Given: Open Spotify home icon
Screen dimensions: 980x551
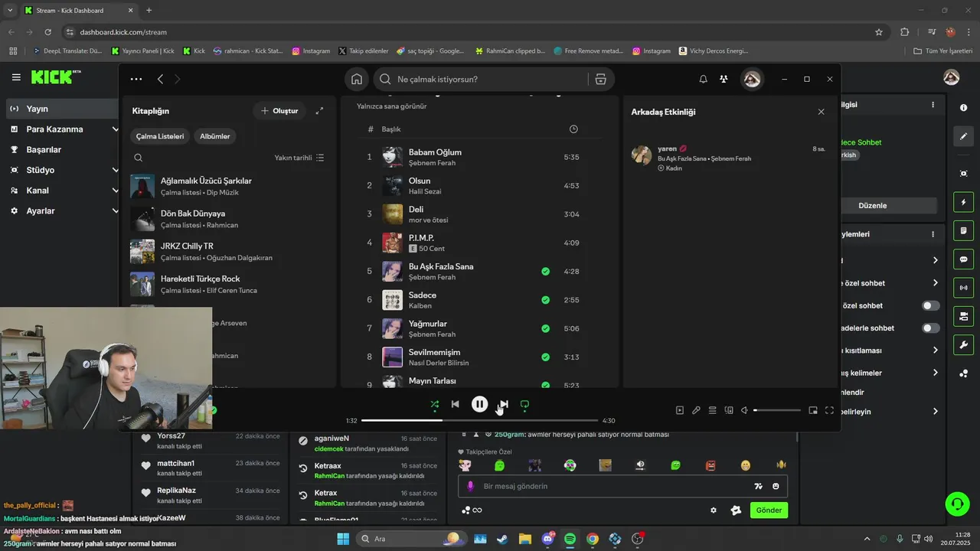Looking at the screenshot, I should 357,79.
